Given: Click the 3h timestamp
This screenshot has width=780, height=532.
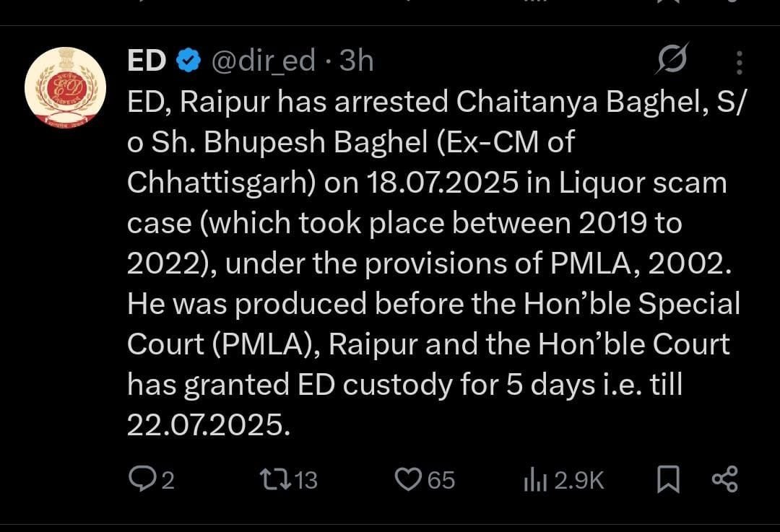Looking at the screenshot, I should click(356, 61).
